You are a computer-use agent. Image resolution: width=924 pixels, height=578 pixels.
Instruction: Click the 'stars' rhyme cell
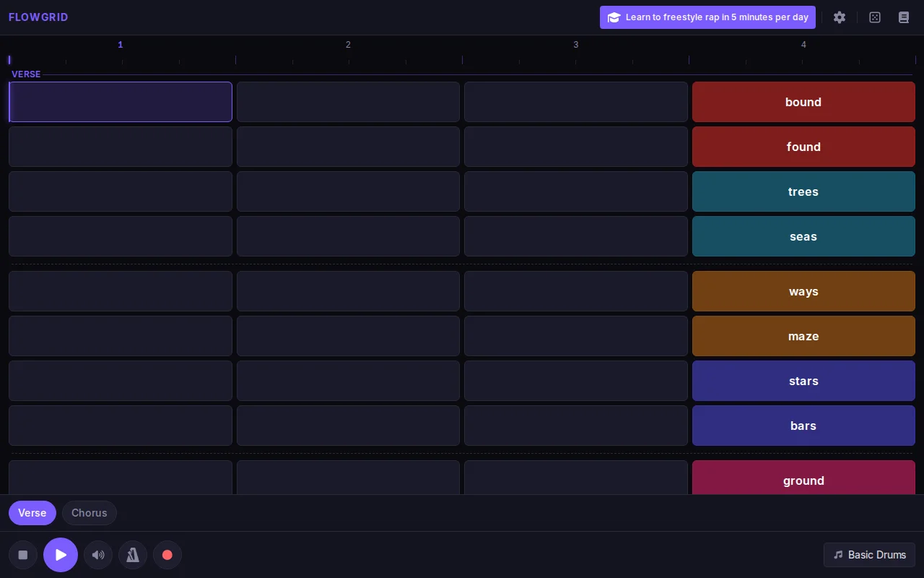(803, 381)
